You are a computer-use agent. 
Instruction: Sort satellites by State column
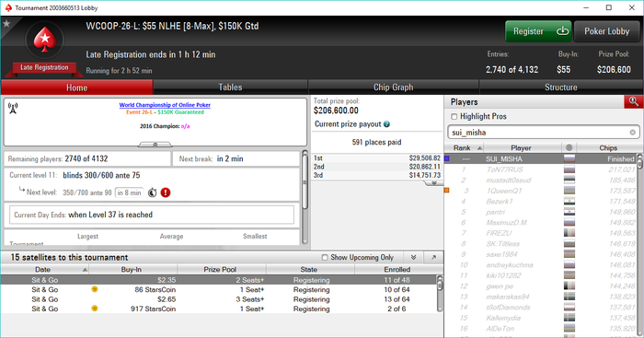tap(310, 269)
